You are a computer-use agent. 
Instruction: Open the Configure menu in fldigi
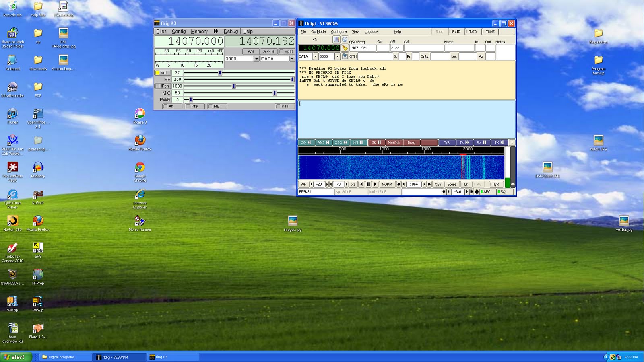[x=339, y=31]
